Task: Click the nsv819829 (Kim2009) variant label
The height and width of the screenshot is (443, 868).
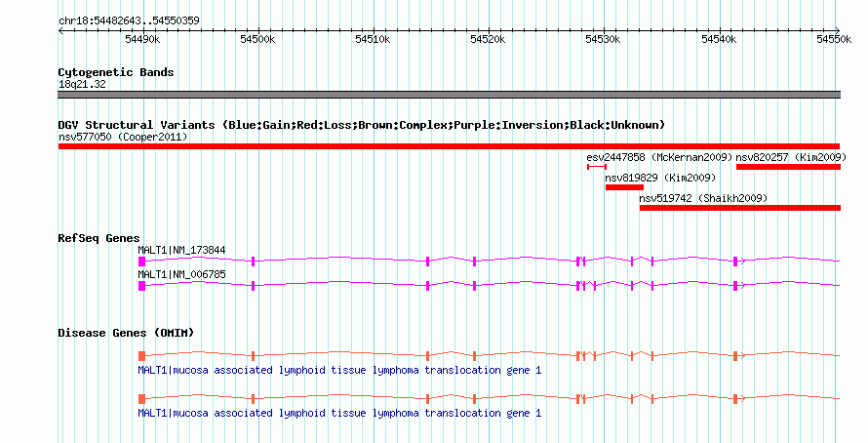Action: [660, 178]
